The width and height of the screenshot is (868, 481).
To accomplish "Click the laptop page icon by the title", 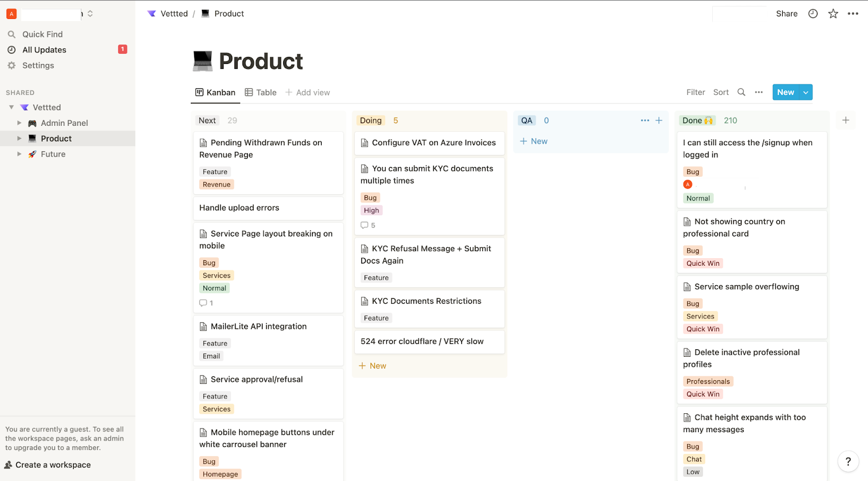I will (x=203, y=61).
